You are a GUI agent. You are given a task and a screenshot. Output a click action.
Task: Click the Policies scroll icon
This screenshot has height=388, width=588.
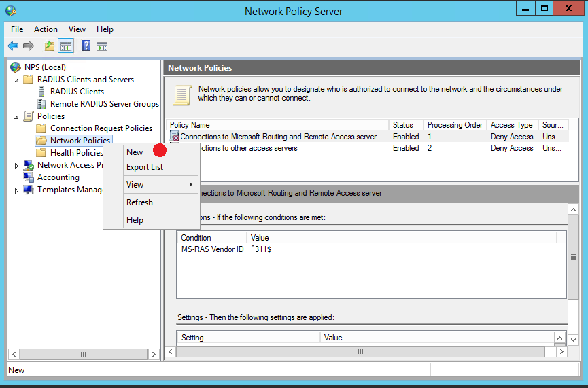28,116
